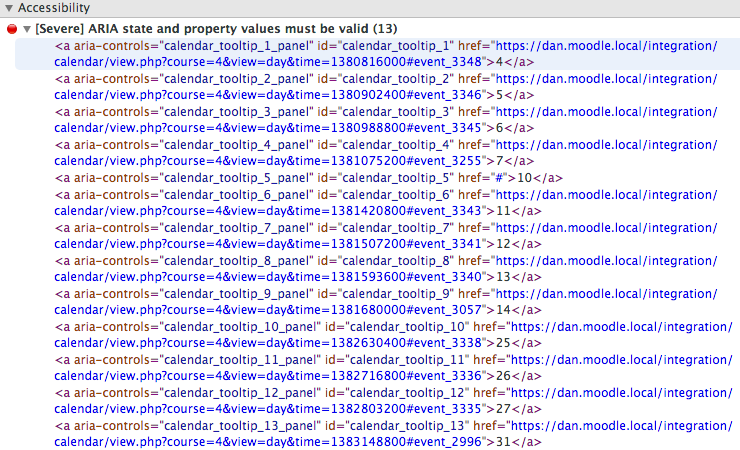This screenshot has height=450, width=740.
Task: Collapse the Severe ARIA rule disclosure triangle
Action: (x=27, y=29)
